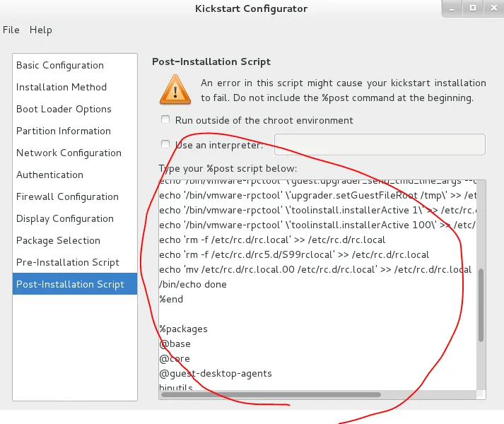Tick the Use an interpreter checkbox

[x=165, y=145]
